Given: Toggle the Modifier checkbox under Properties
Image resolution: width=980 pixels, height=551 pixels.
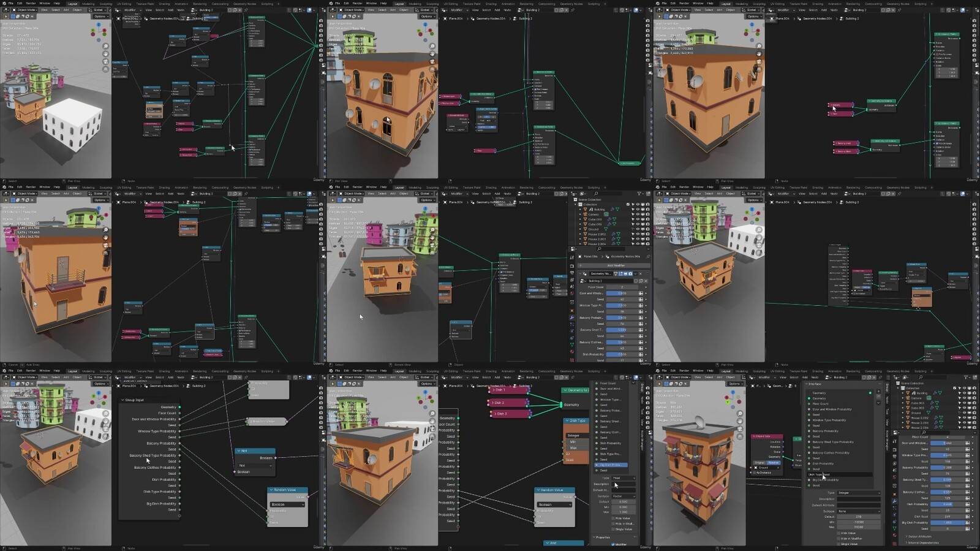Looking at the screenshot, I should tap(613, 544).
